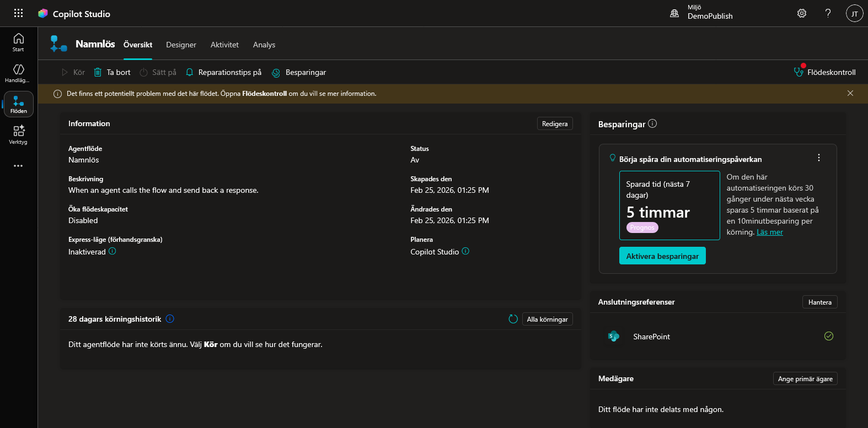This screenshot has width=868, height=428.
Task: Open Handläggare agents in sidebar
Action: point(18,73)
